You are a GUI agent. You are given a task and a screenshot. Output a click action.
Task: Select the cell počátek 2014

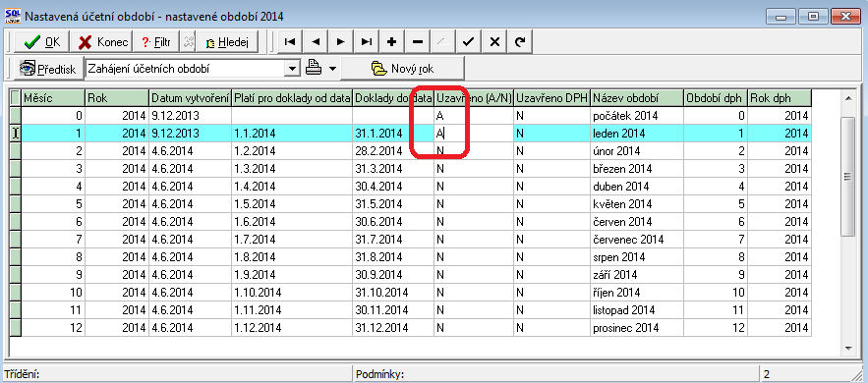coord(637,116)
